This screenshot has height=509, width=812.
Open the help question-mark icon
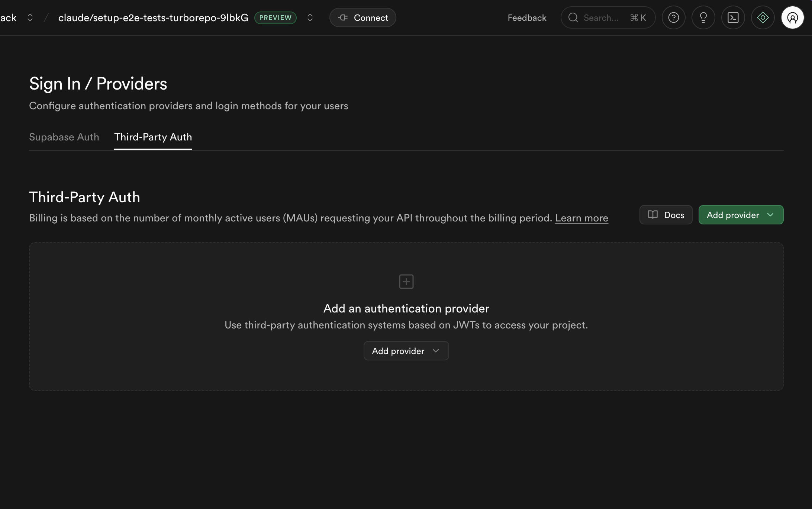(673, 17)
